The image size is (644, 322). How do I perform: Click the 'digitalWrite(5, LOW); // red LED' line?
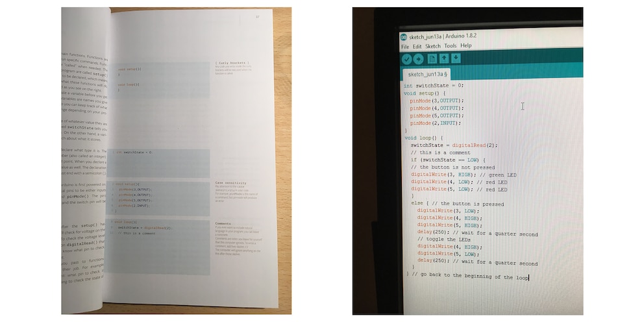point(459,190)
